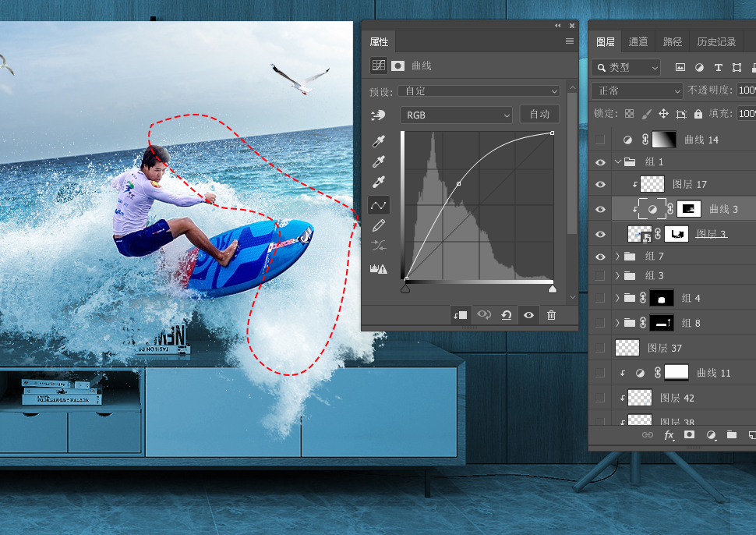Click the histogram clipping warning icon

coord(379,269)
